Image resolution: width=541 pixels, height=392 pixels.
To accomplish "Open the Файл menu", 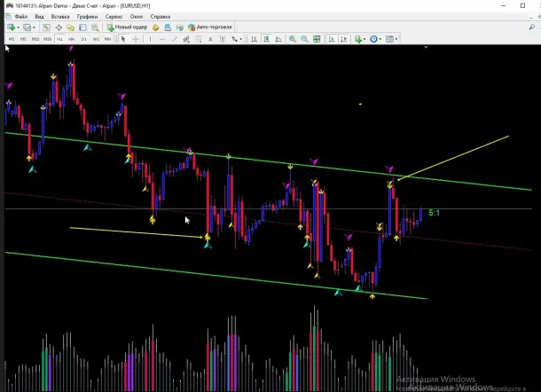I will click(20, 16).
